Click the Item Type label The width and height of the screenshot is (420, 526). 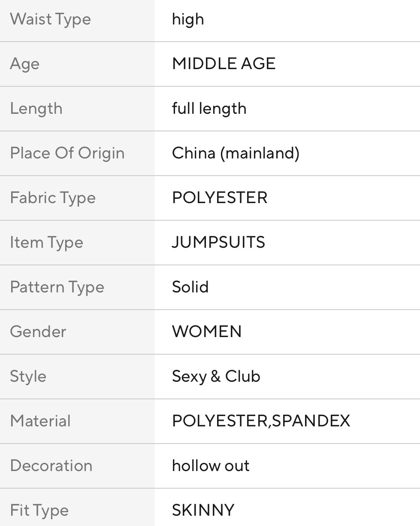pyautogui.click(x=46, y=243)
